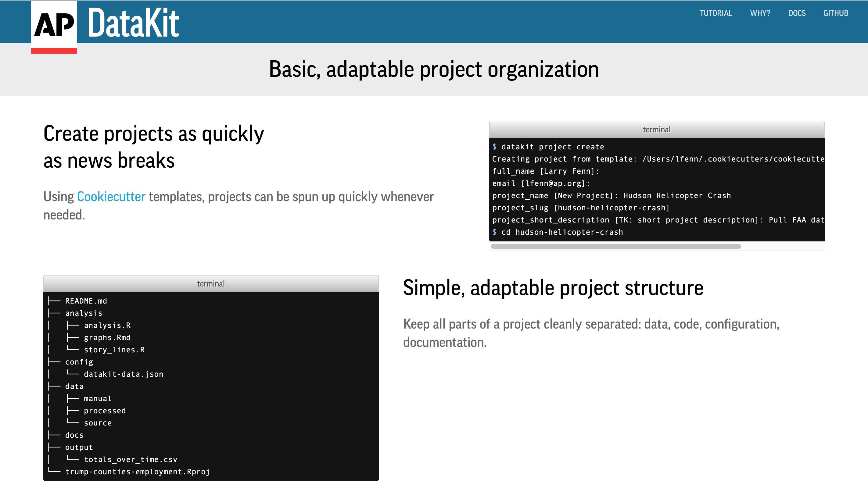
Task: Click 'totals_over_time.csv' in the tree
Action: coord(131,459)
